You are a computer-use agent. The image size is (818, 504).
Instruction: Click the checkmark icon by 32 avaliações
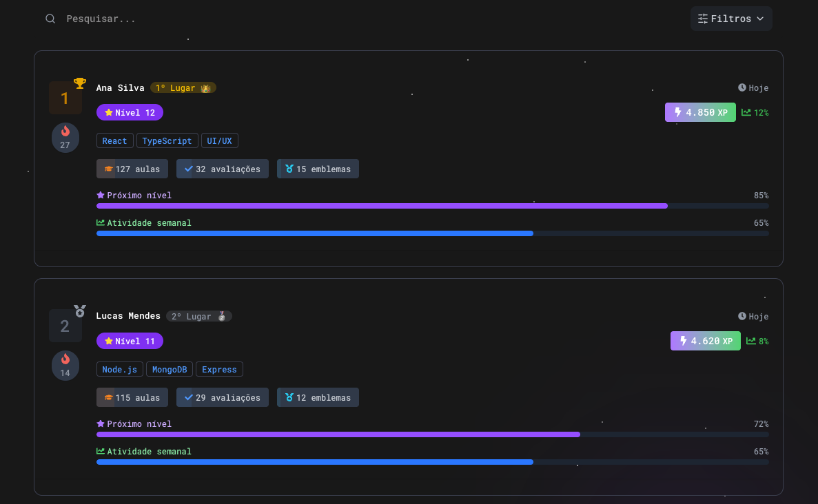pos(188,169)
